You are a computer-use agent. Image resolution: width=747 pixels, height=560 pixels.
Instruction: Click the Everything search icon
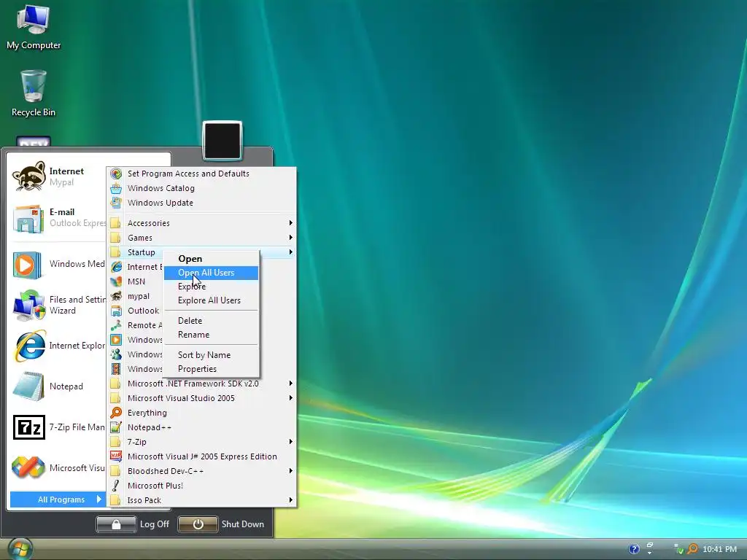pos(116,413)
